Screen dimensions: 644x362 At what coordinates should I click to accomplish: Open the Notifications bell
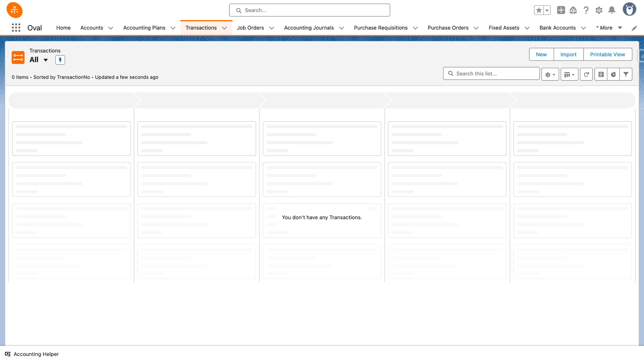[612, 10]
